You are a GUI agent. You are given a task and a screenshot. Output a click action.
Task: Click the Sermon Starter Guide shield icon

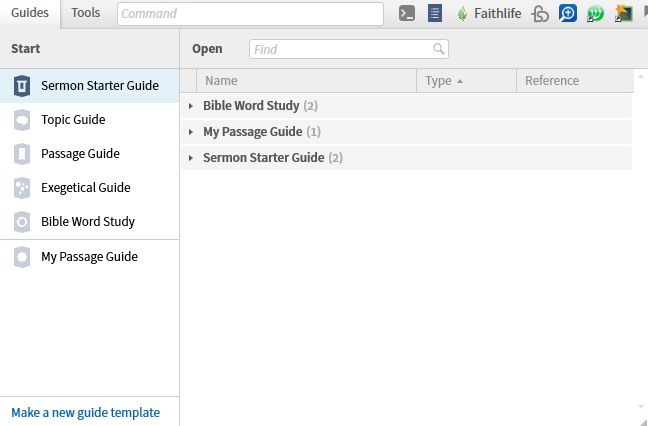(21, 86)
